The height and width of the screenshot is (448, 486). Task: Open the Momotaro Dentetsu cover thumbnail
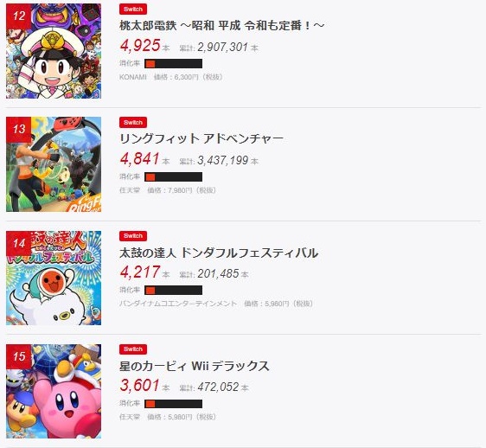click(x=54, y=51)
